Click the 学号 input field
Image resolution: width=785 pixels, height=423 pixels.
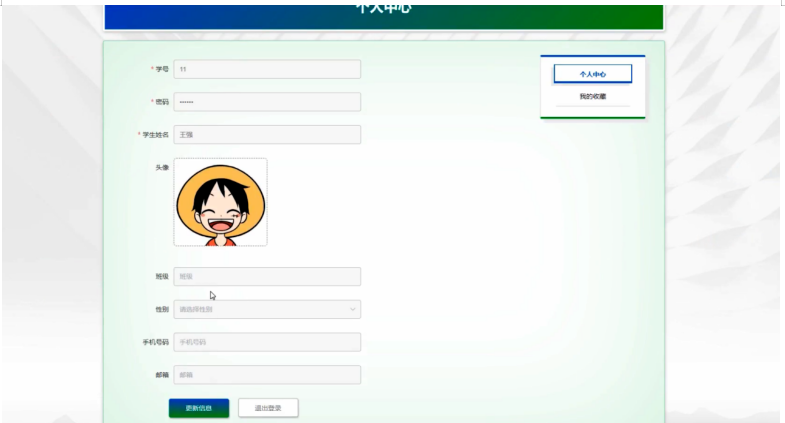[x=267, y=69]
